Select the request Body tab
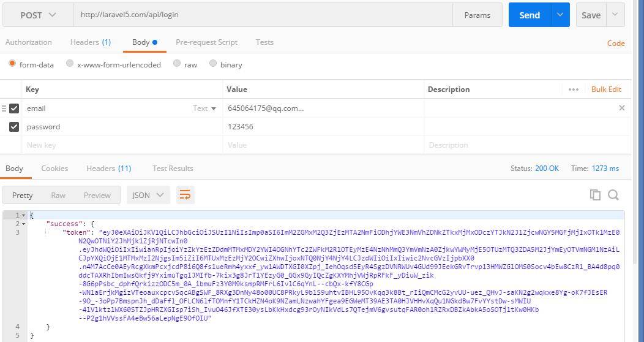 point(144,42)
